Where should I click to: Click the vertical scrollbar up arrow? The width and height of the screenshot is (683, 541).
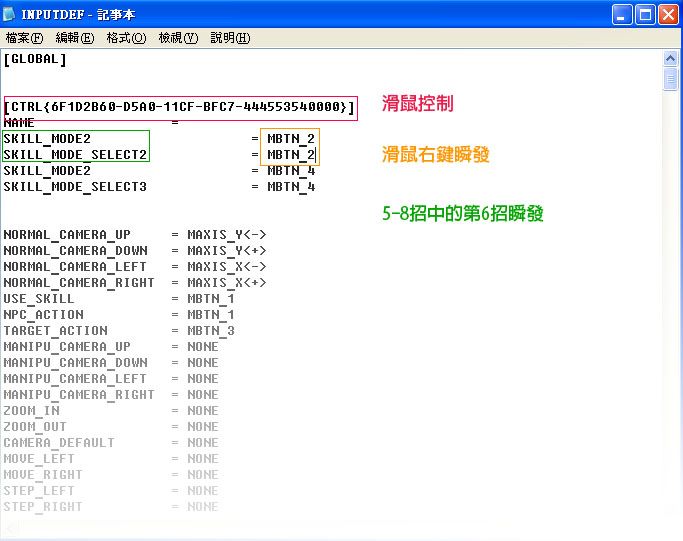pyautogui.click(x=672, y=58)
